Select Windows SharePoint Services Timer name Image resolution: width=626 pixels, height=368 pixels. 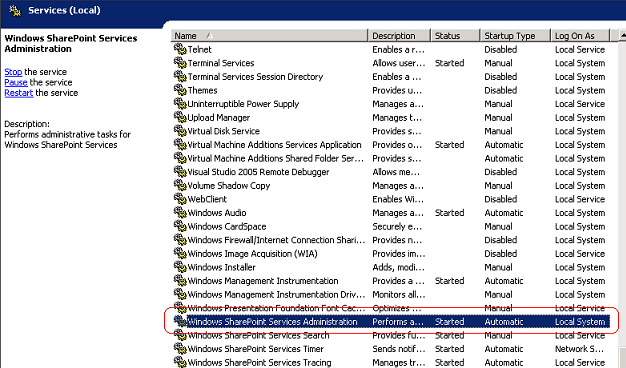256,349
